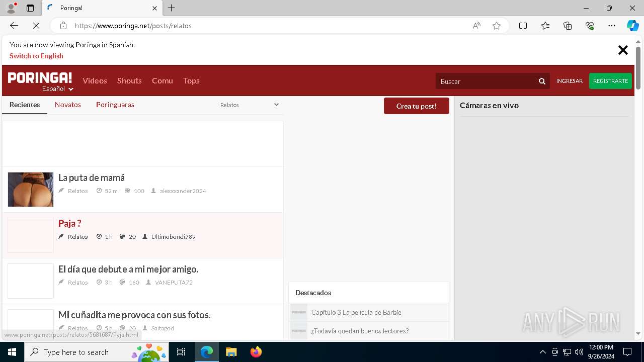
Task: Click INGRESAR to log in
Action: pos(569,81)
